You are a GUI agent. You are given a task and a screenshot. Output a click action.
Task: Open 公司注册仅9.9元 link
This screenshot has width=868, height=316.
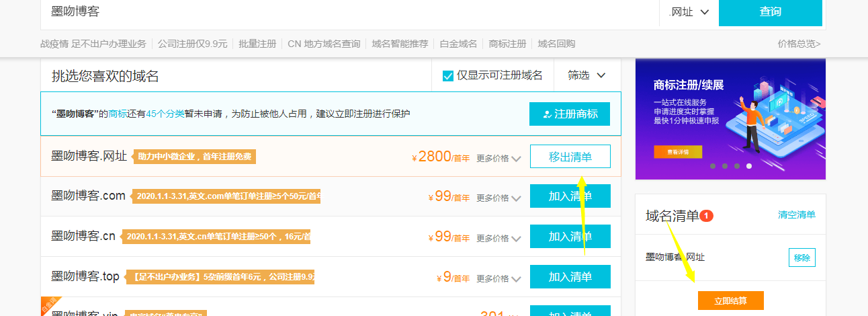point(193,44)
